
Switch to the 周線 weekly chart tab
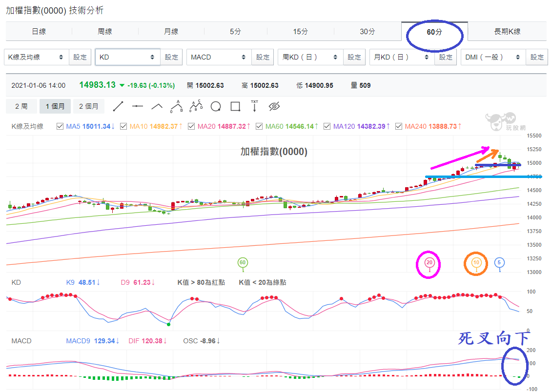pos(105,32)
